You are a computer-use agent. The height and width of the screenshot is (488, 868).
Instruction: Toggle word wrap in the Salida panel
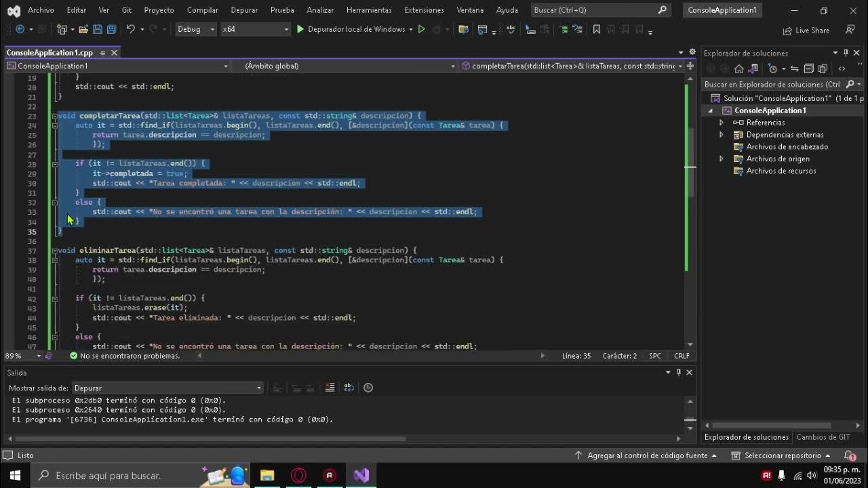click(x=349, y=388)
